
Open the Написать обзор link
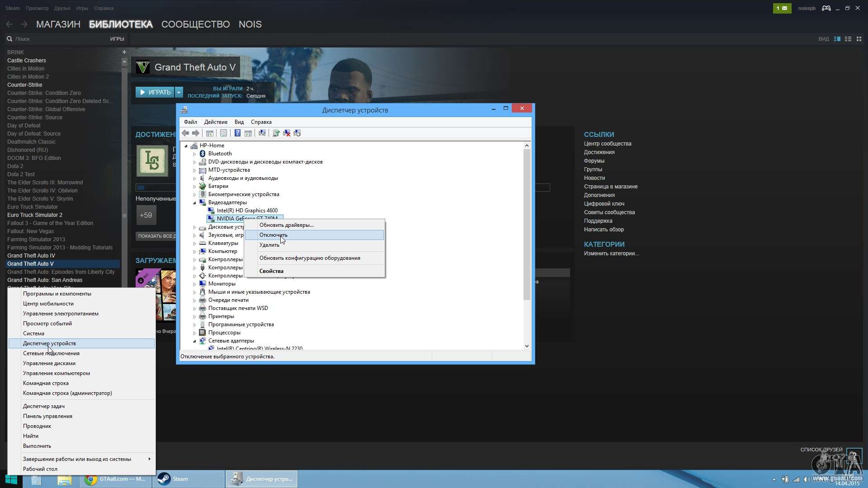coord(604,230)
